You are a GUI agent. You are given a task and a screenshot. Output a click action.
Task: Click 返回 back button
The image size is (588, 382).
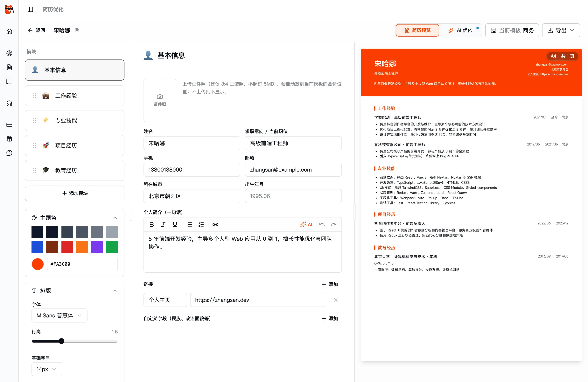point(37,30)
